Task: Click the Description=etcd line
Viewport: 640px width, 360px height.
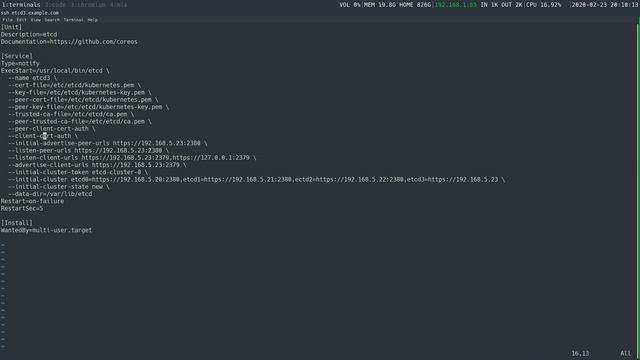Action: point(29,35)
